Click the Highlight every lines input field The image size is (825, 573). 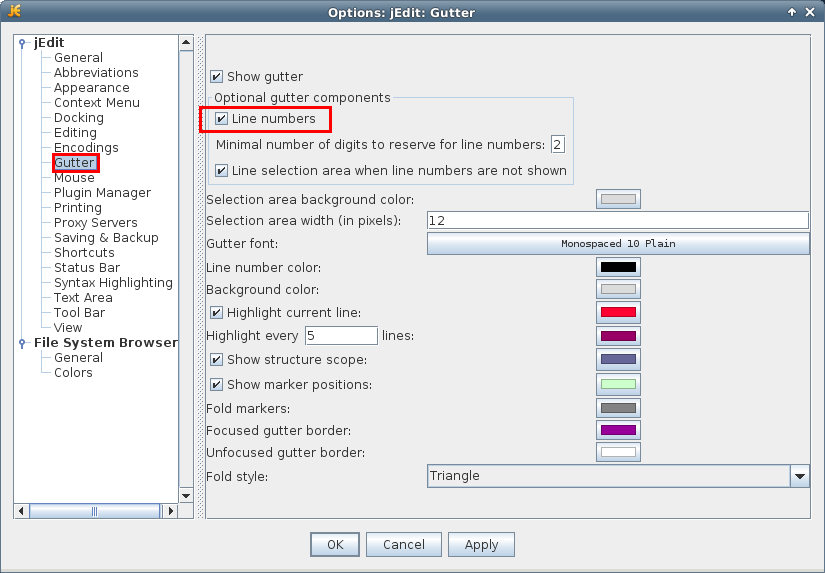tap(341, 336)
